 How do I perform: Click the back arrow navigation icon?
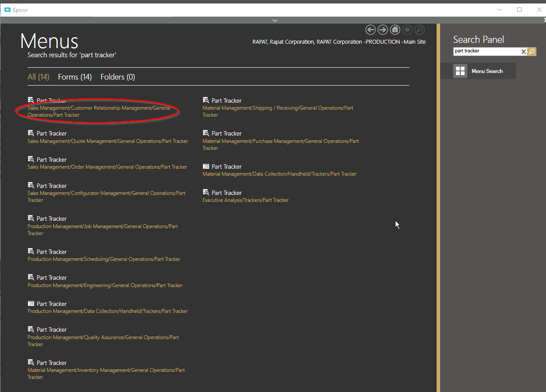coord(371,30)
